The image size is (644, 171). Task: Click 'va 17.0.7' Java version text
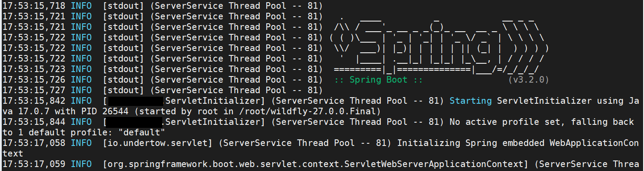[26, 112]
